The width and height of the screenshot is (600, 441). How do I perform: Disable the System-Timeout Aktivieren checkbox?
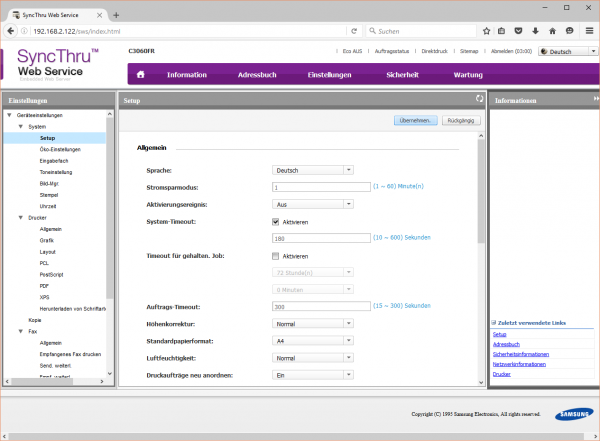click(276, 221)
